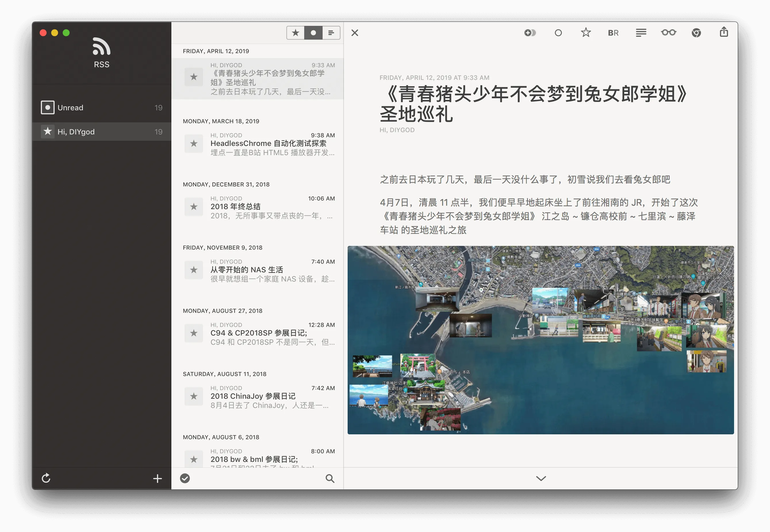This screenshot has width=770, height=532.
Task: Click the share icon in toolbar
Action: [x=724, y=32]
